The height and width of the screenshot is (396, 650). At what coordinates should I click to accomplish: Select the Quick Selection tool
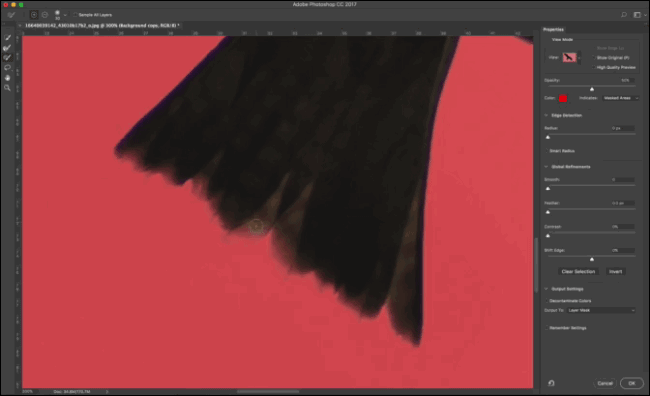click(7, 38)
